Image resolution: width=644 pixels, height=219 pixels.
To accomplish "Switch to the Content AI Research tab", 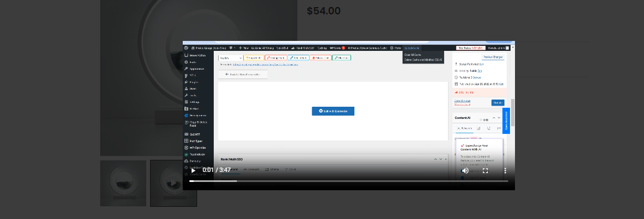I will click(x=465, y=128).
